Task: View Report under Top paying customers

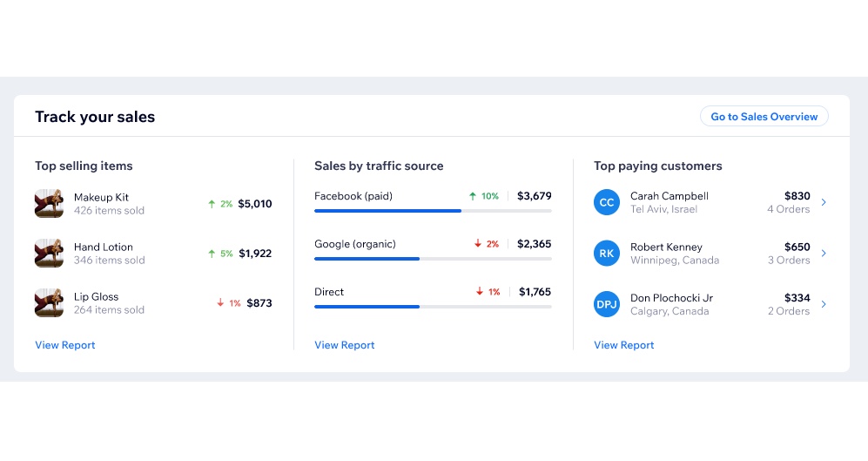Action: (624, 344)
